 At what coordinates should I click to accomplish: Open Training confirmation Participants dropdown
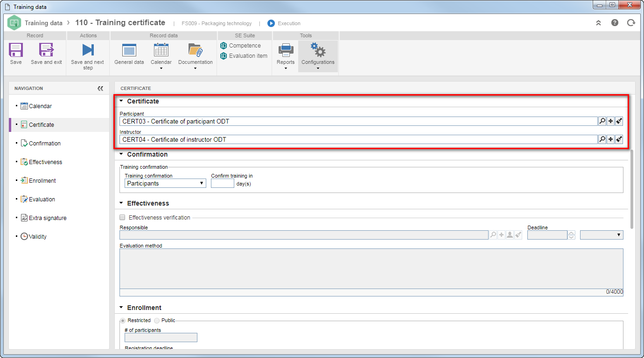165,183
